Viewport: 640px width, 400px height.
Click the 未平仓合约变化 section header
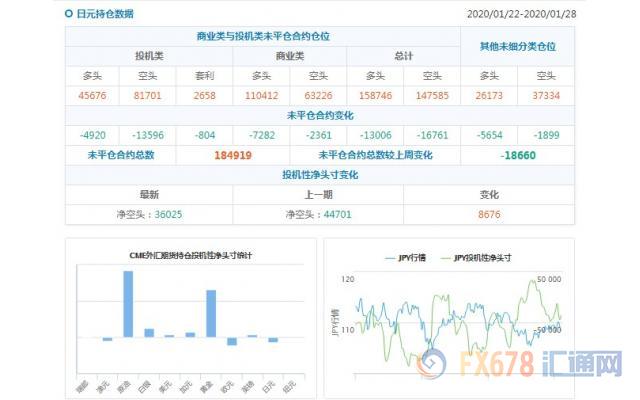pyautogui.click(x=320, y=116)
